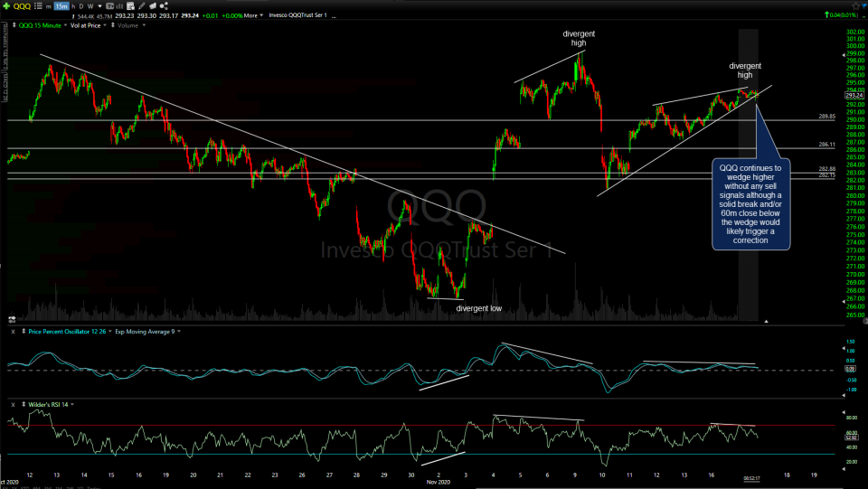Click the RSI current value tag on its axis

tap(851, 437)
